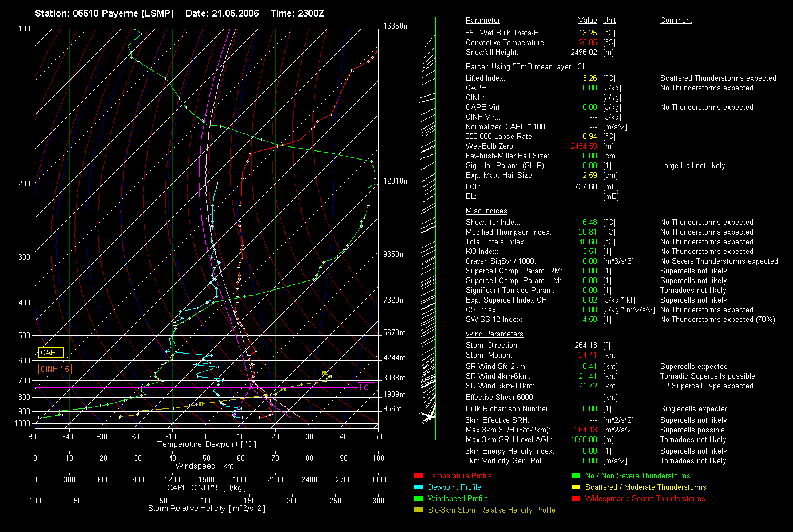
Task: Select the Wind Parameters section heading
Action: pos(494,334)
